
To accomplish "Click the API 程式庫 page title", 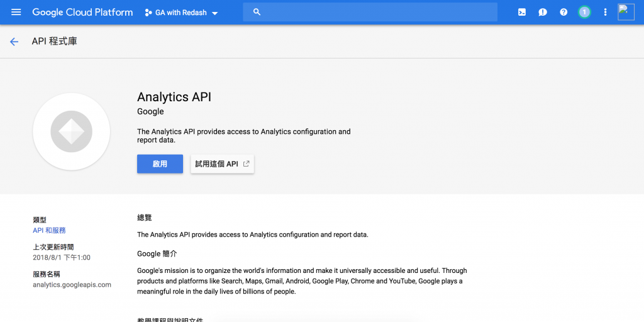I will (x=55, y=42).
